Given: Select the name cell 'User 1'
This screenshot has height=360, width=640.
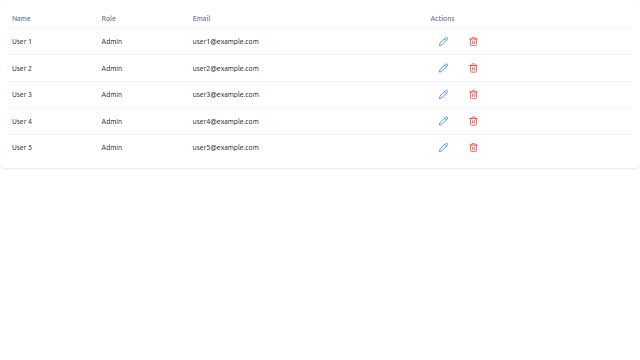Looking at the screenshot, I should pyautogui.click(x=22, y=41).
